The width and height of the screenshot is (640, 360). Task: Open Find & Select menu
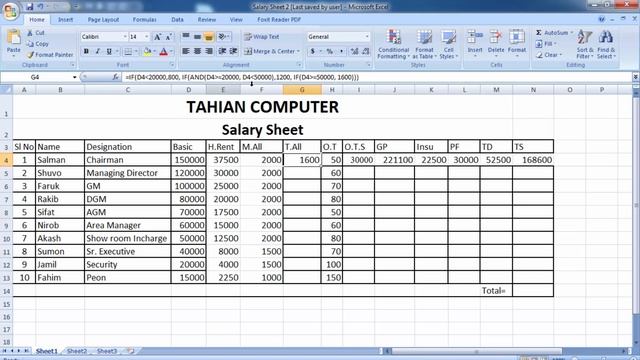tap(606, 44)
